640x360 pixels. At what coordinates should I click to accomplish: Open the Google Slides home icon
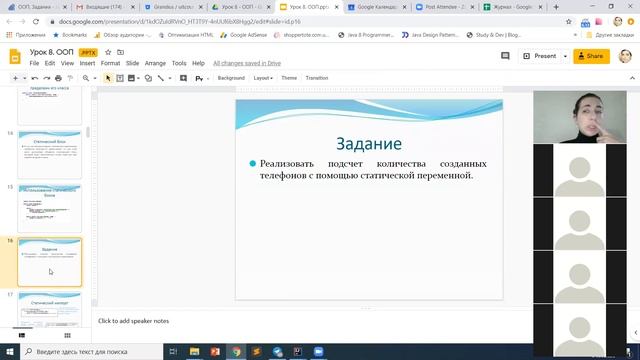click(x=15, y=56)
